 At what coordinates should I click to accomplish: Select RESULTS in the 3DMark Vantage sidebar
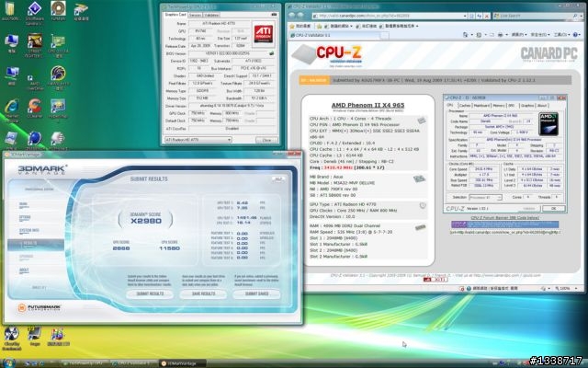coord(35,245)
